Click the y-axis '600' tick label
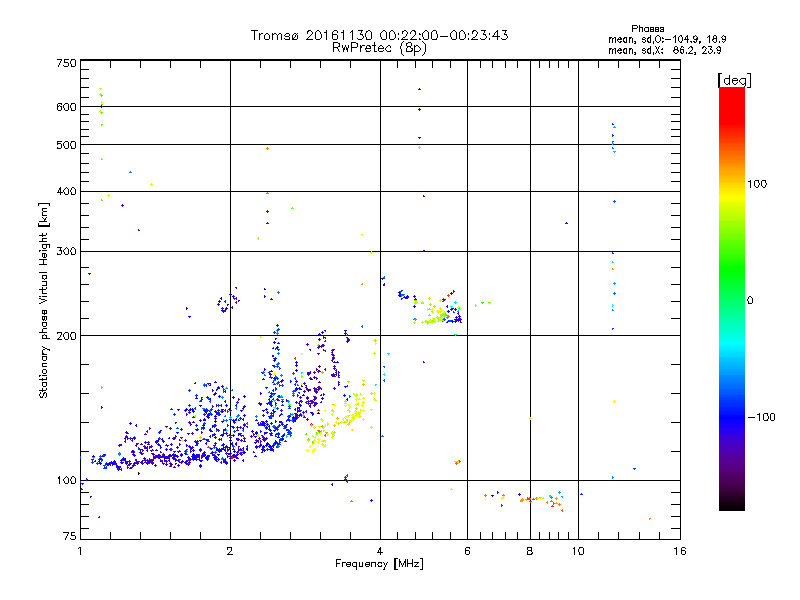 click(66, 107)
